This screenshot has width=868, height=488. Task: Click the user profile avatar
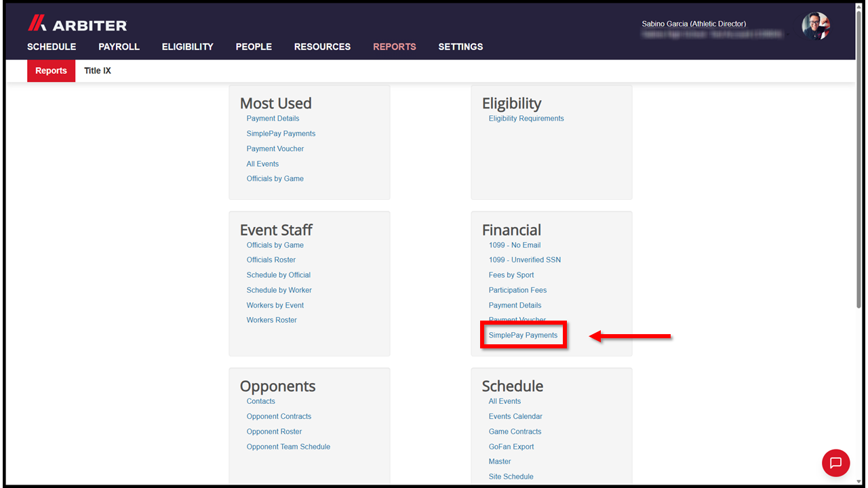[815, 26]
